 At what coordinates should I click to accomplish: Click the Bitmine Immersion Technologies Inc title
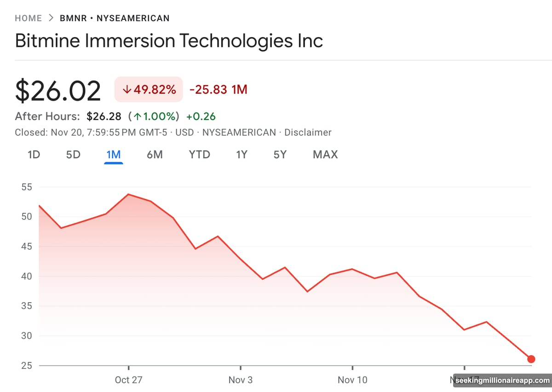pyautogui.click(x=169, y=40)
